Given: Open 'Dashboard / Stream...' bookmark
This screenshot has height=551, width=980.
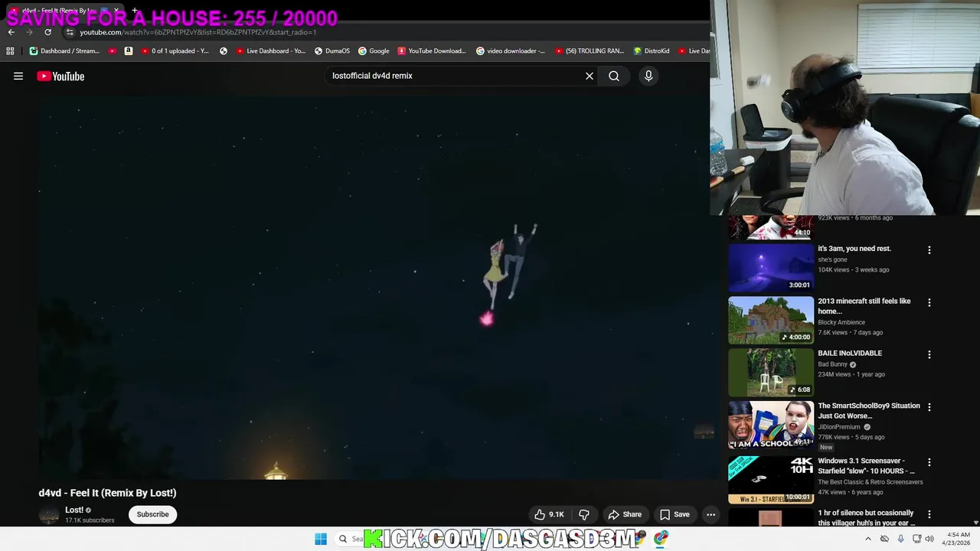Looking at the screenshot, I should click(64, 51).
